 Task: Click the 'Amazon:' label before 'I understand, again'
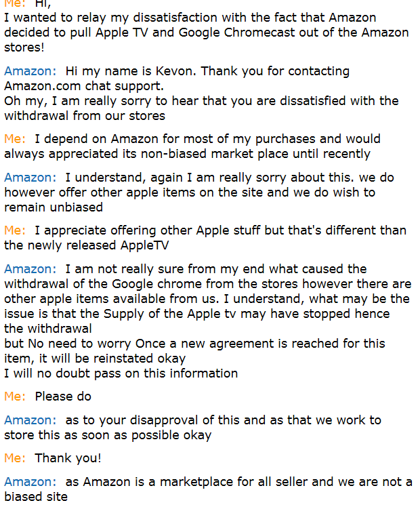point(30,177)
